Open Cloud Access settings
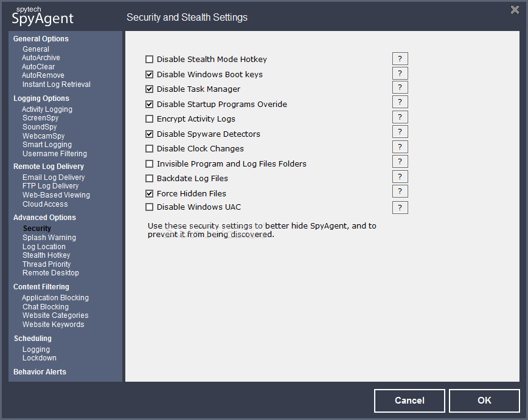This screenshot has width=528, height=420. click(45, 204)
